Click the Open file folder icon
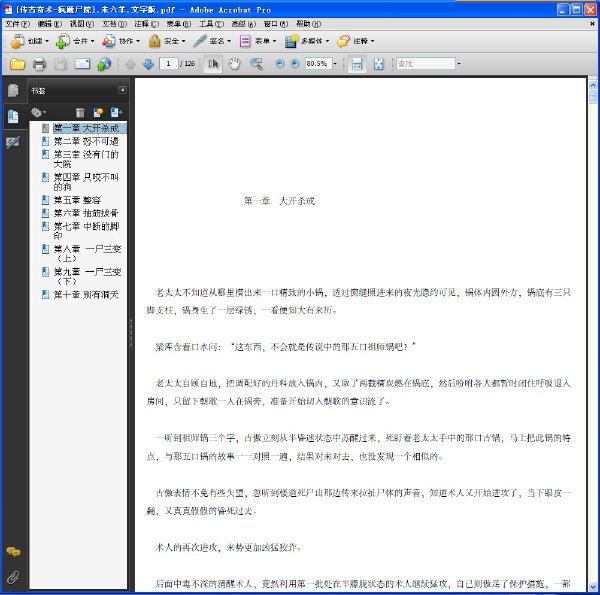Viewport: 600px width, 595px height. [x=17, y=64]
